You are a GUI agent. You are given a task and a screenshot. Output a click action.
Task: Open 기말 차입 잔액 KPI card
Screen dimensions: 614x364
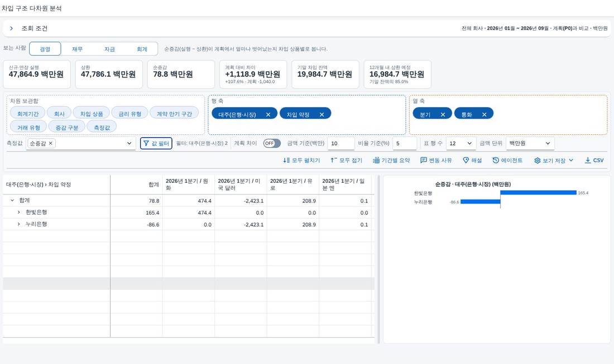[325, 74]
